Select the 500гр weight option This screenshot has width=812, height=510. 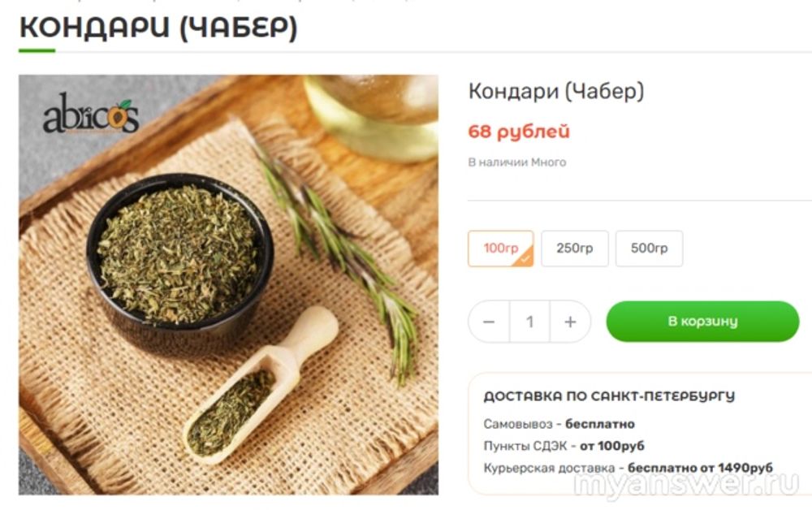pyautogui.click(x=650, y=249)
